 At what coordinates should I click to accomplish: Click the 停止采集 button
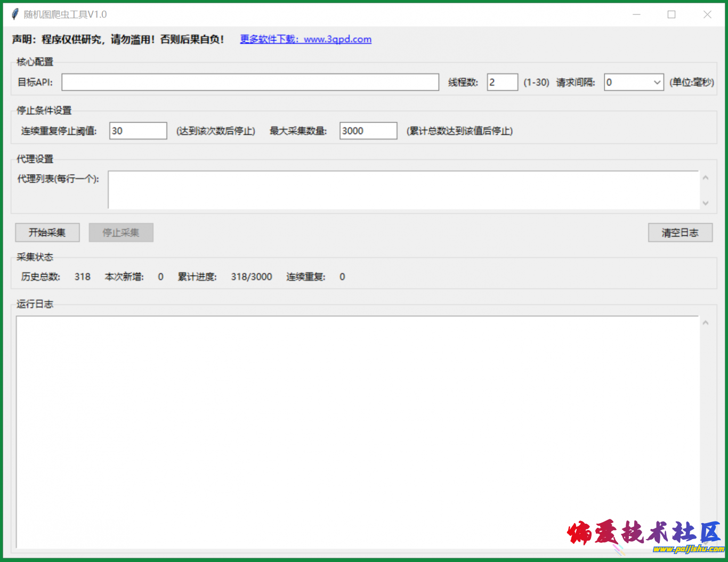coord(121,233)
